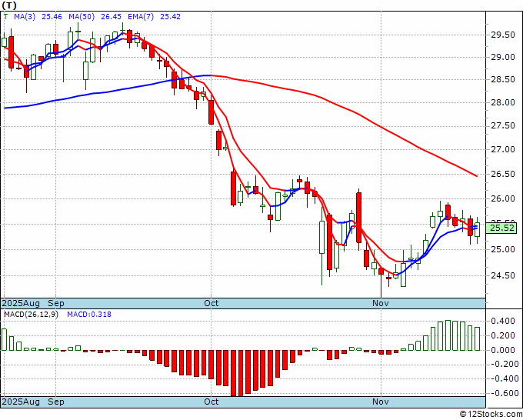
Task: Select the MA(50) legend label
Action: [82, 17]
